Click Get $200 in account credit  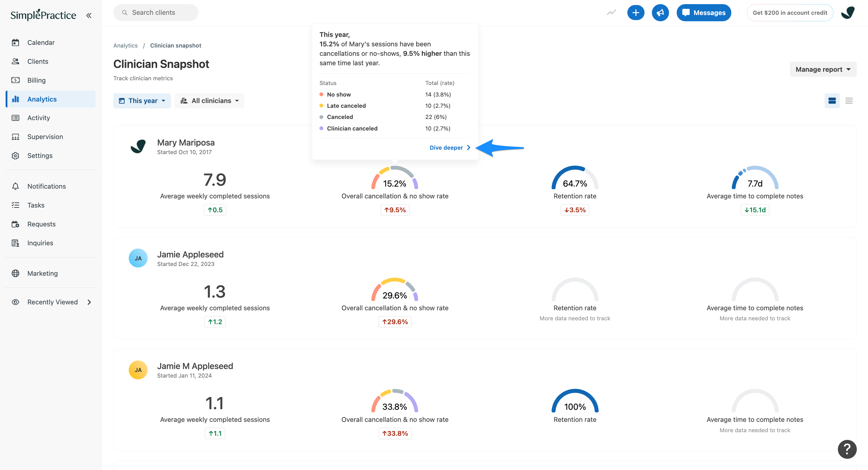790,12
